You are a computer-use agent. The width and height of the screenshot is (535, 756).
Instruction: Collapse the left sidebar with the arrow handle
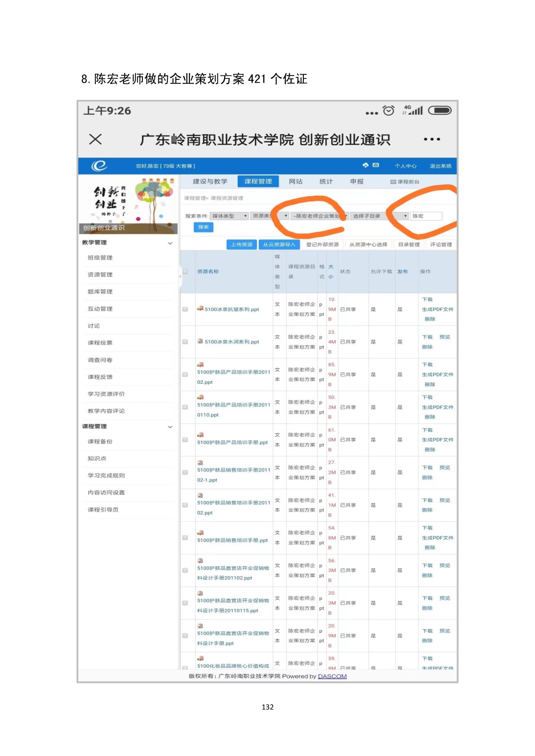(180, 276)
